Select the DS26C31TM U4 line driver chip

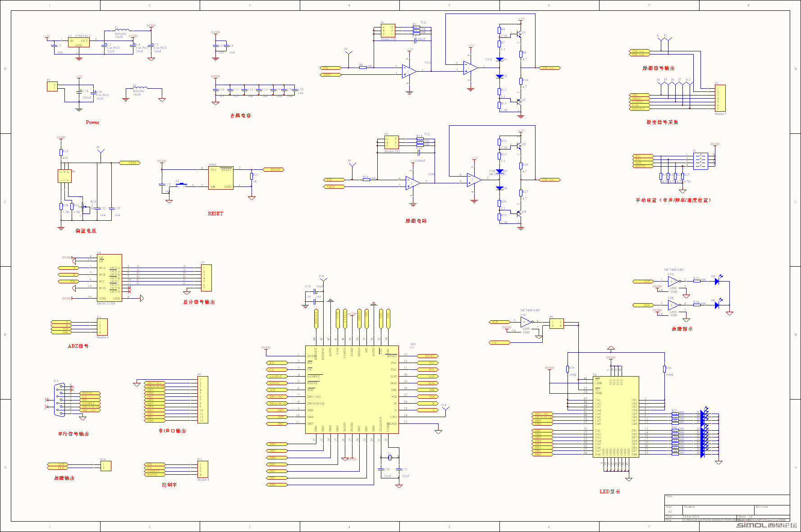click(109, 278)
